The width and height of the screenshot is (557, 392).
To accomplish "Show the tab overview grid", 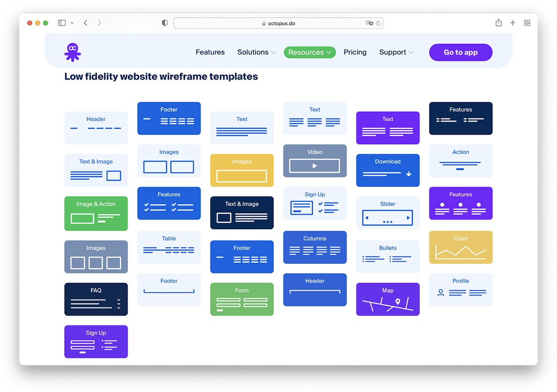I will [527, 23].
